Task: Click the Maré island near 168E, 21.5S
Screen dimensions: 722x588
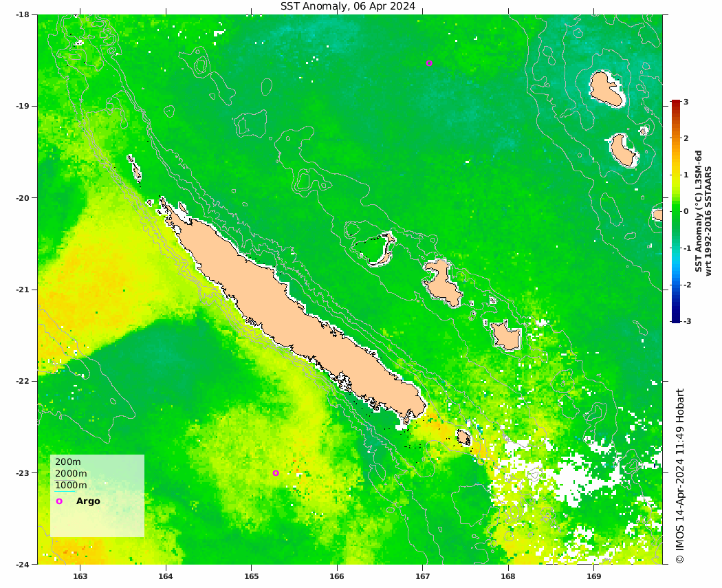Action: coord(507,336)
